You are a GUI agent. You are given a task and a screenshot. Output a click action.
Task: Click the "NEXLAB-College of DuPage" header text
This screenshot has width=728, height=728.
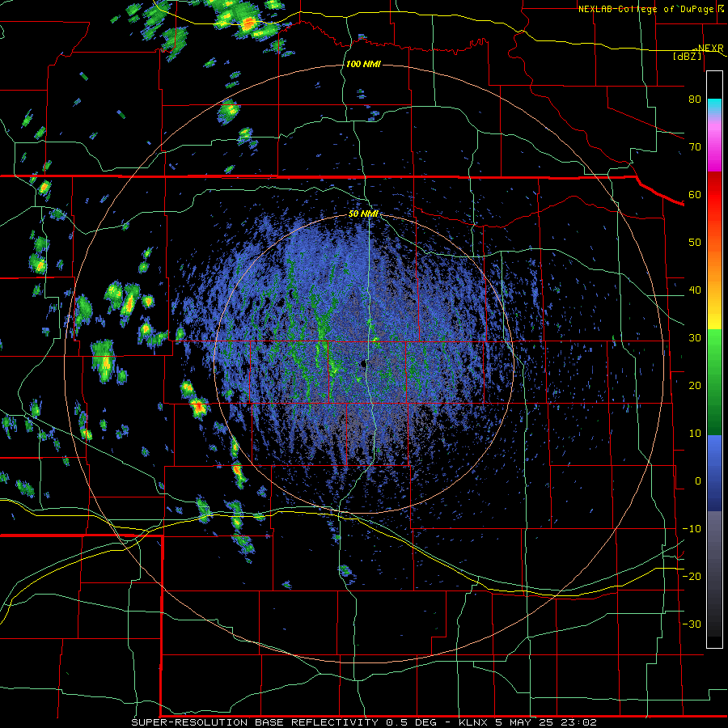pos(646,9)
